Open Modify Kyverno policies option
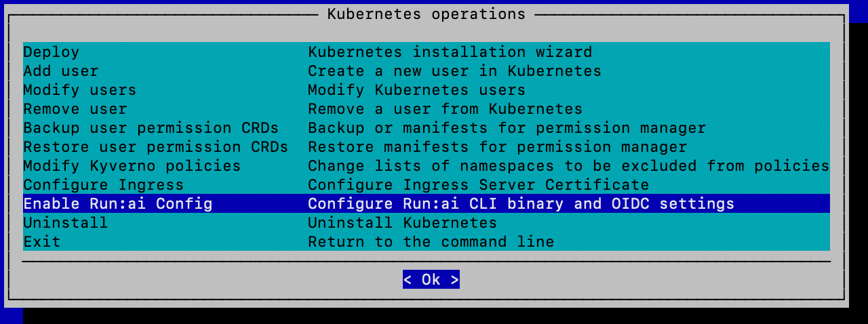The width and height of the screenshot is (868, 324). click(x=132, y=166)
